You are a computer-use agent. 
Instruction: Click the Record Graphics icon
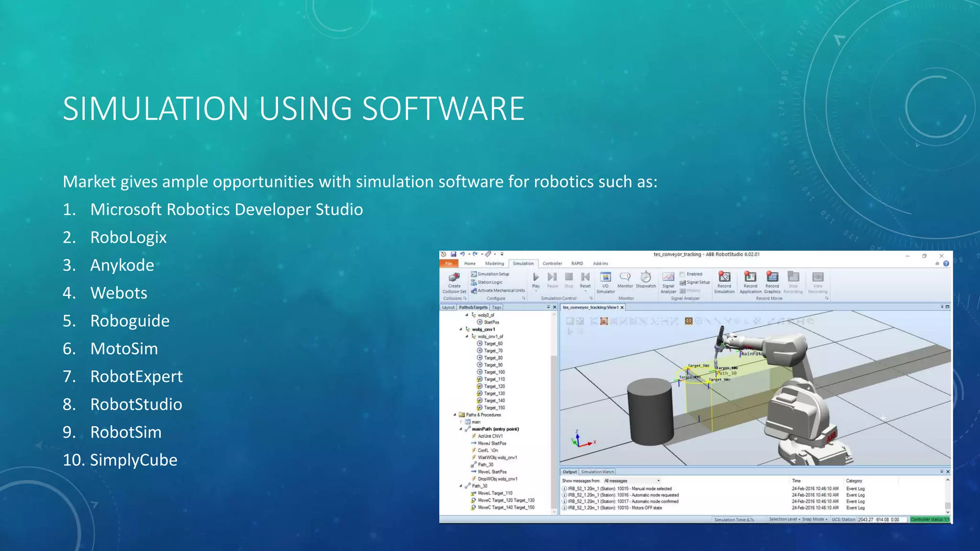[x=772, y=277]
